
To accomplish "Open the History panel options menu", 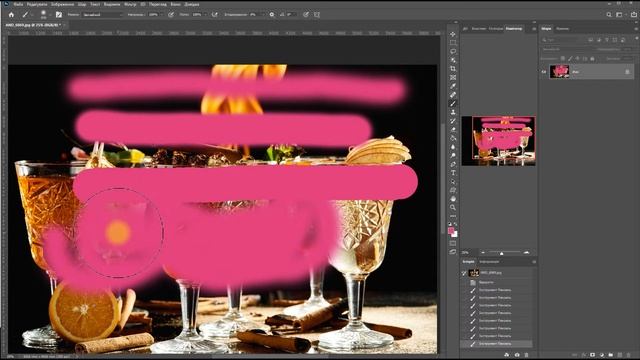I will pyautogui.click(x=534, y=262).
